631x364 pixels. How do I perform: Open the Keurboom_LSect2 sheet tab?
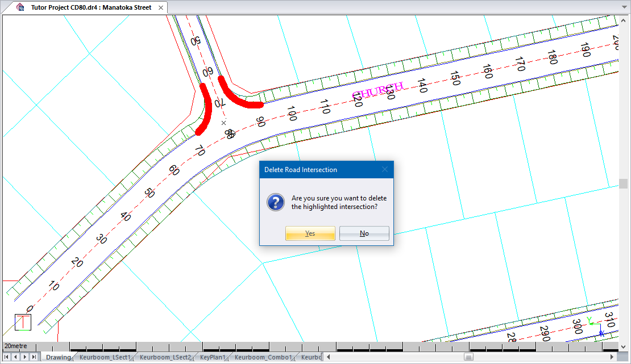pos(165,357)
